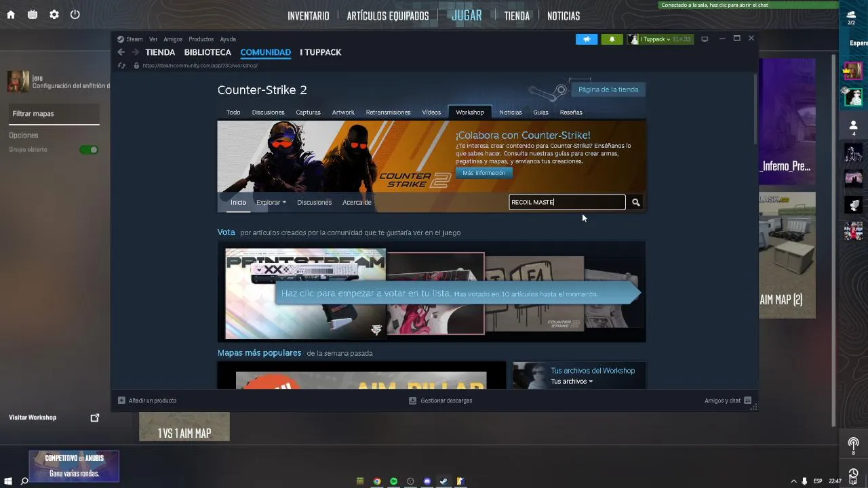868x488 pixels.
Task: Open Steam notifications bell
Action: pos(612,39)
